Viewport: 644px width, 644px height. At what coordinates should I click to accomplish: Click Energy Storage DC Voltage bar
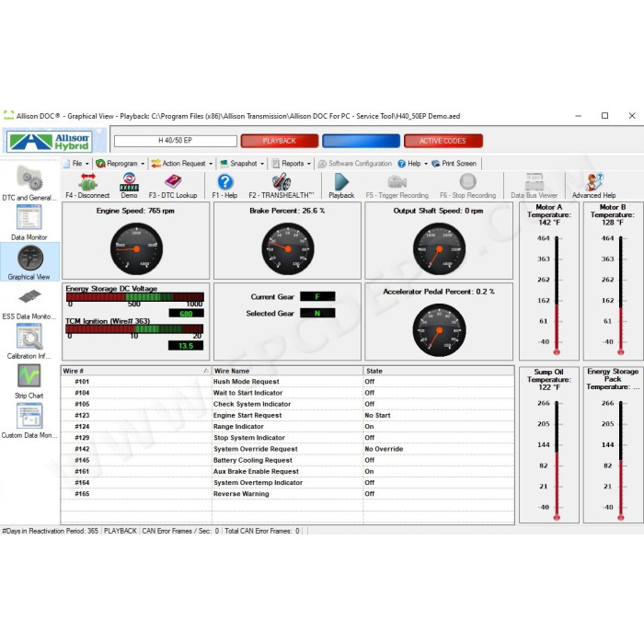(134, 297)
